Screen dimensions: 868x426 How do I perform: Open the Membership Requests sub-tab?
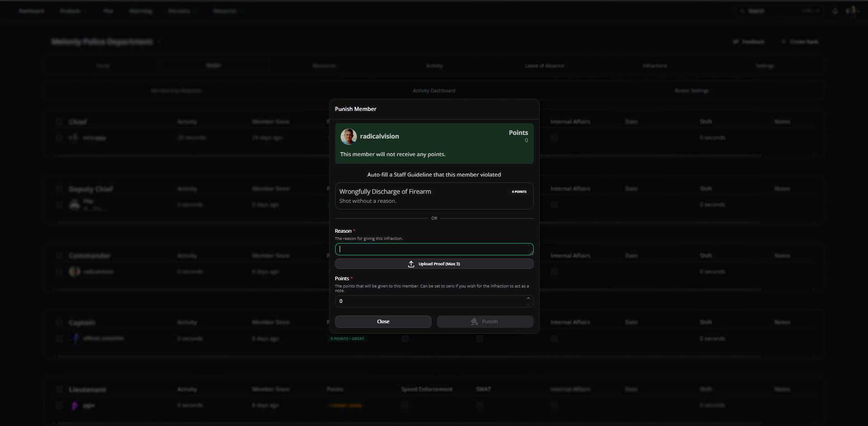176,91
